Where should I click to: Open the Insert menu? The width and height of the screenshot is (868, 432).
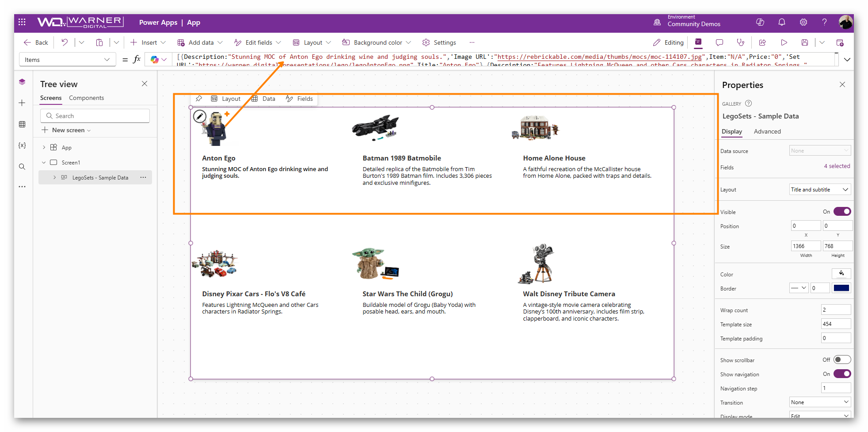coord(148,42)
